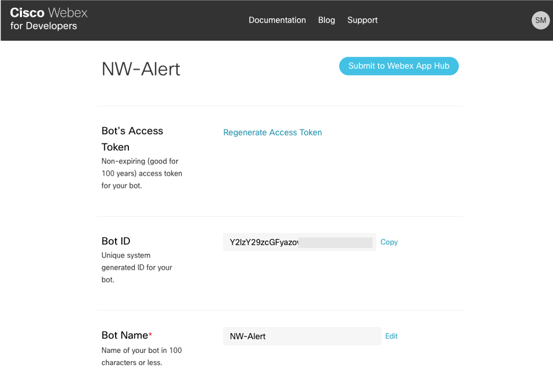
Task: Click the NW-Alert page heading
Action: [141, 69]
